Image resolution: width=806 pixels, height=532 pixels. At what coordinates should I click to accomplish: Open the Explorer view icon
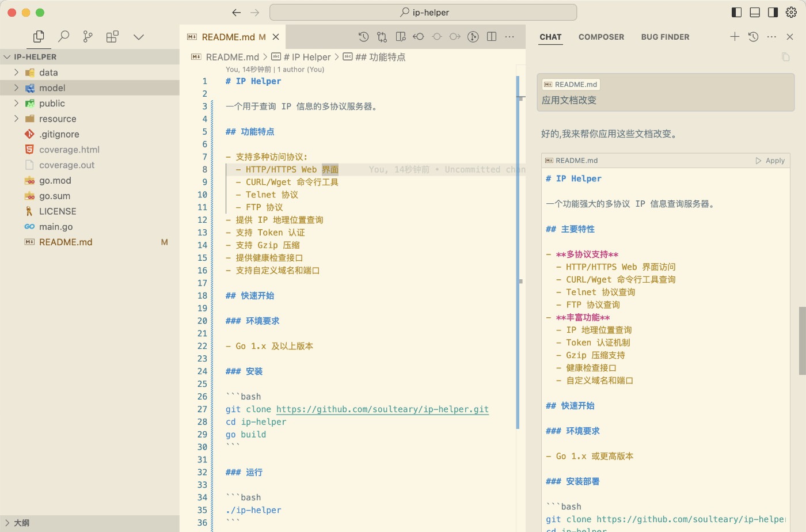click(x=39, y=37)
